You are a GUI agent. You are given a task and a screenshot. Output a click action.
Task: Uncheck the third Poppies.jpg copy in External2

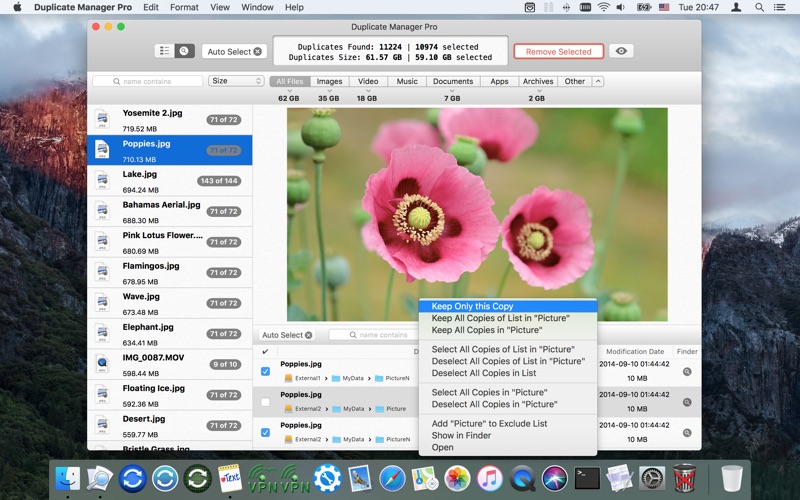tap(265, 432)
